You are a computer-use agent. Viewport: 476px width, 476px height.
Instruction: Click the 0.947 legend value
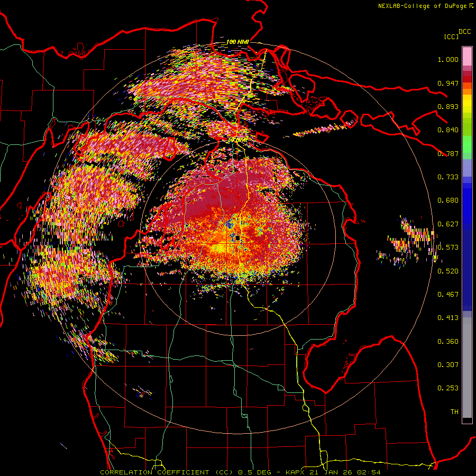coord(448,83)
